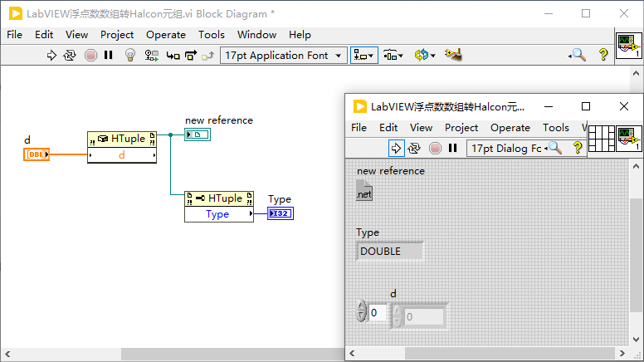The width and height of the screenshot is (644, 362).
Task: Click Step Over button
Action: pyautogui.click(x=191, y=55)
